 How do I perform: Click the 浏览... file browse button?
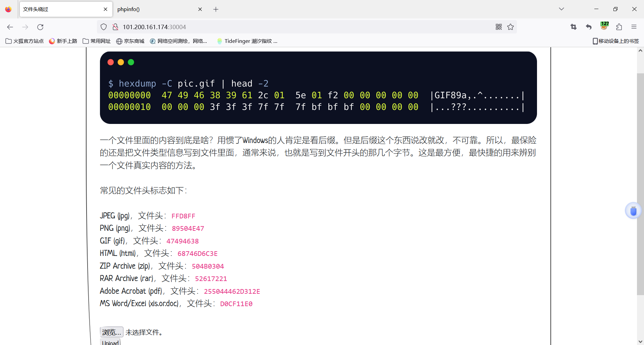click(x=112, y=332)
